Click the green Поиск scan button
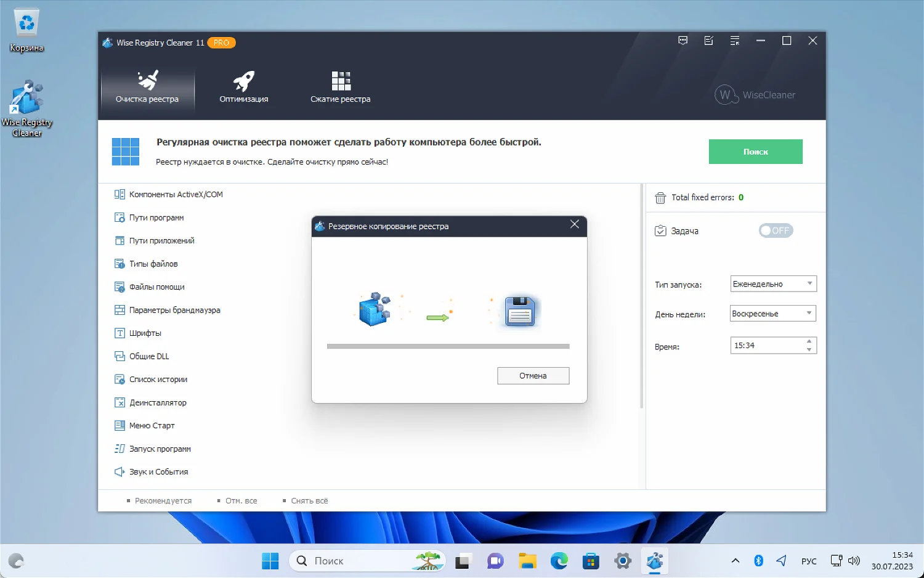The height and width of the screenshot is (578, 924). [x=755, y=152]
